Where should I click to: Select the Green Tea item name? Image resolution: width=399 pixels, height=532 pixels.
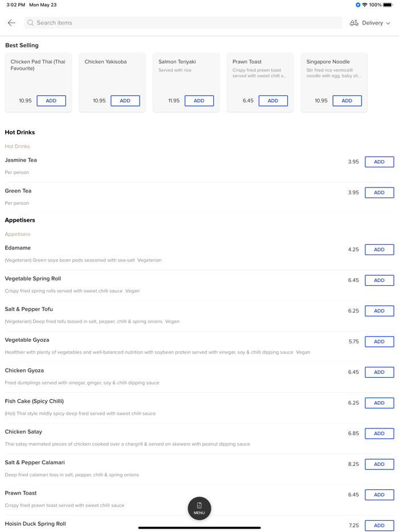18,191
